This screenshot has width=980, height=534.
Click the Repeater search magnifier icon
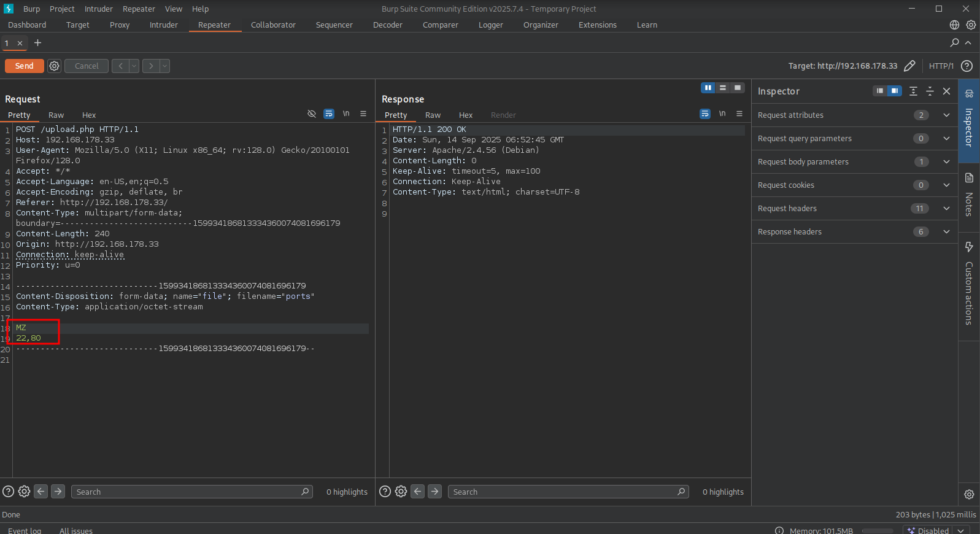click(x=954, y=43)
